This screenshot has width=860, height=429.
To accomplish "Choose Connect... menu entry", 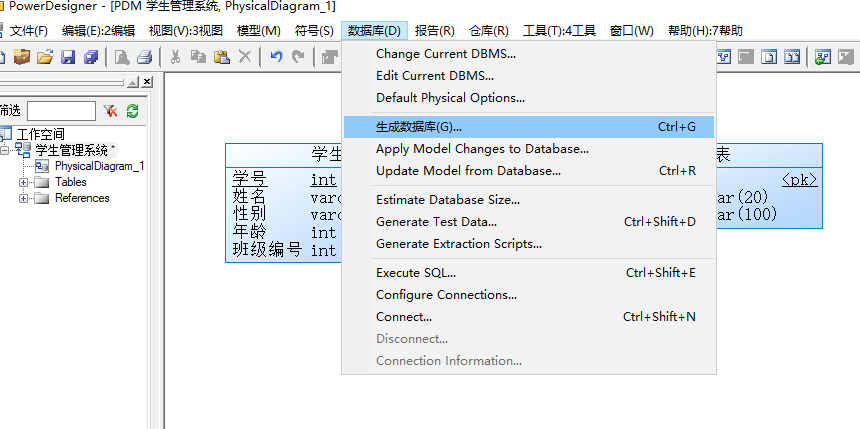I will (x=529, y=317).
